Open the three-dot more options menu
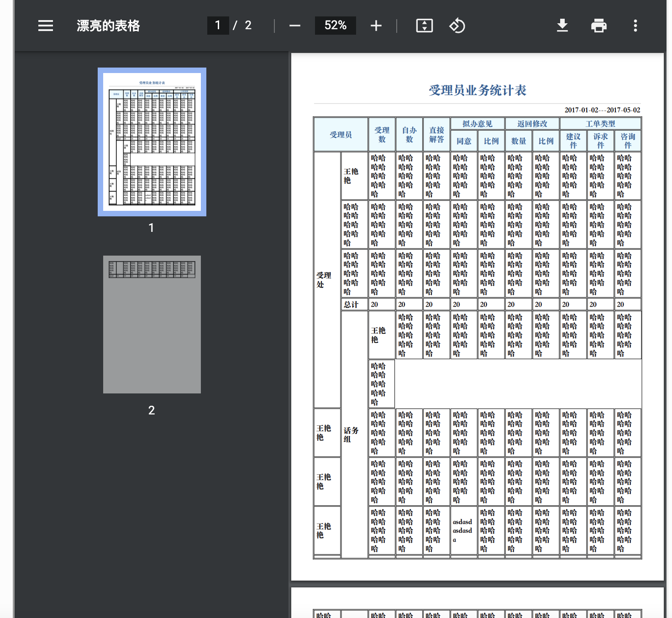 635,26
